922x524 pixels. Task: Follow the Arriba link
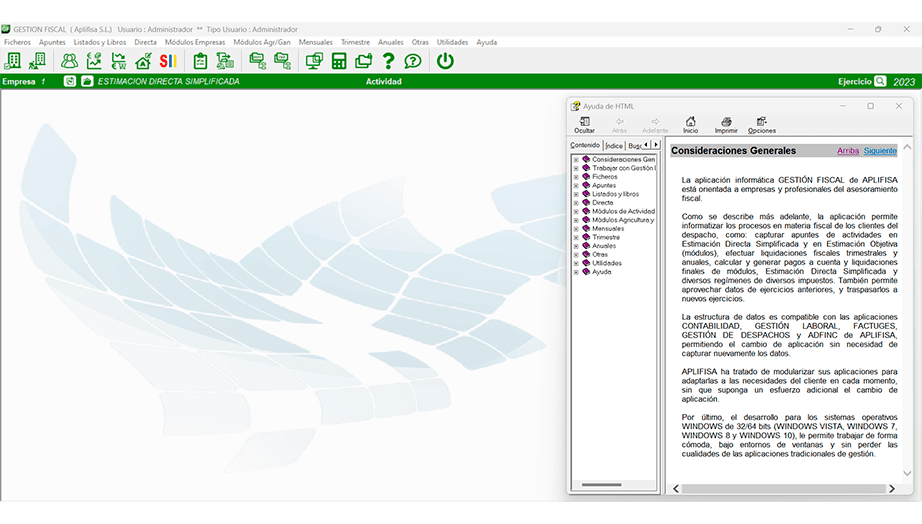(x=848, y=151)
